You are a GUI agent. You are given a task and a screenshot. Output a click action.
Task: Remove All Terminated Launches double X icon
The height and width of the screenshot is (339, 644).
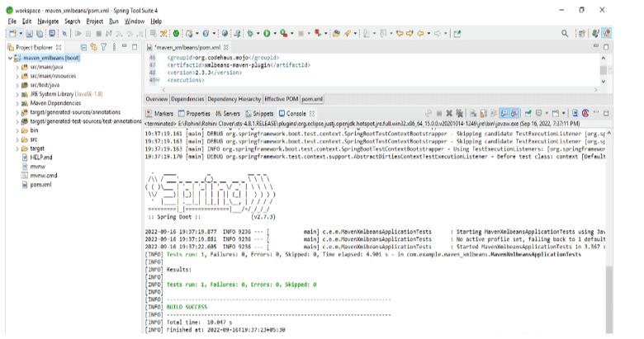pyautogui.click(x=459, y=113)
